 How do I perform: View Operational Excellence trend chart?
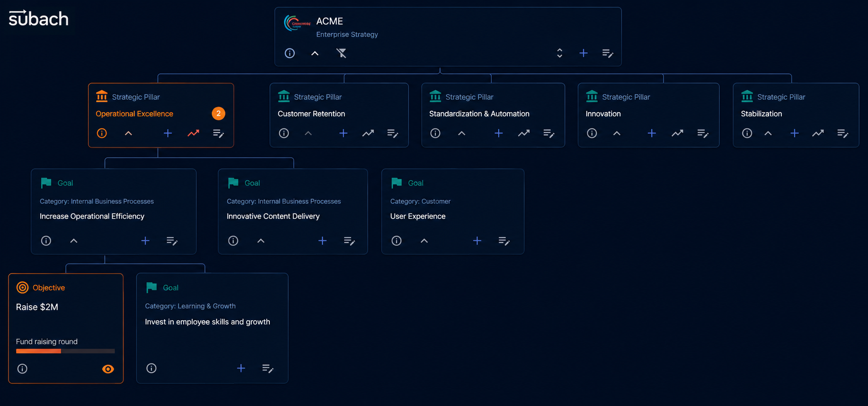(x=193, y=133)
